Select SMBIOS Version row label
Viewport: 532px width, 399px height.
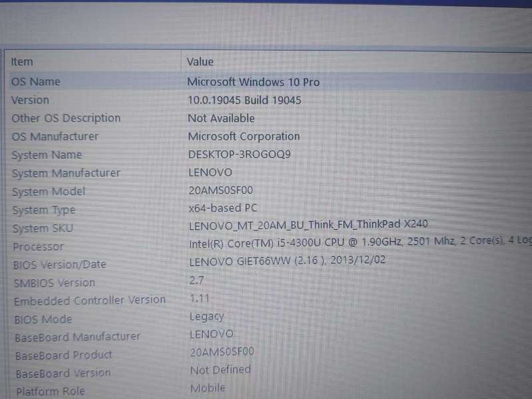(55, 283)
